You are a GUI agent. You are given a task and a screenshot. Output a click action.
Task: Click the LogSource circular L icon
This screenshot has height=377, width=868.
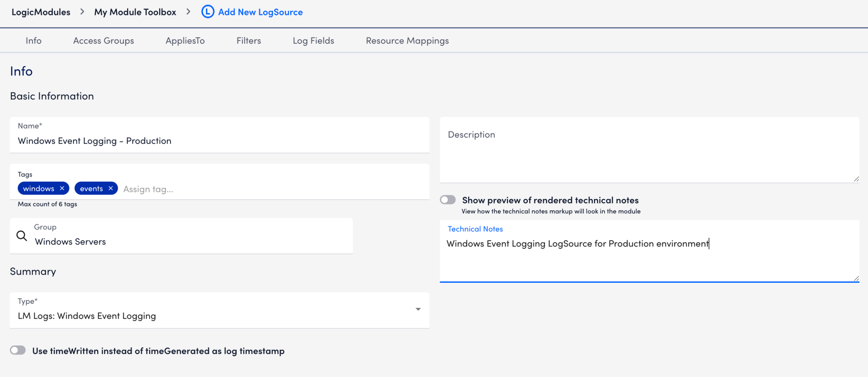point(208,12)
